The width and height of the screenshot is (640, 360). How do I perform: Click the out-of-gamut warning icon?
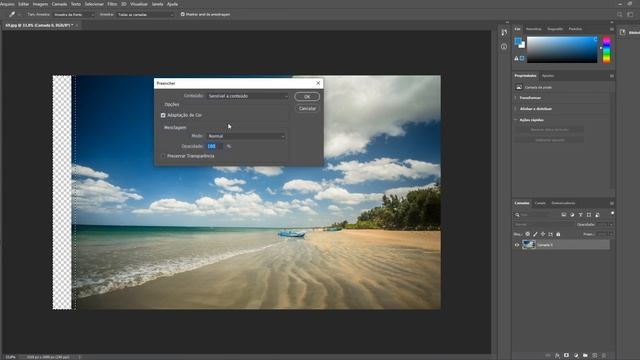516,58
